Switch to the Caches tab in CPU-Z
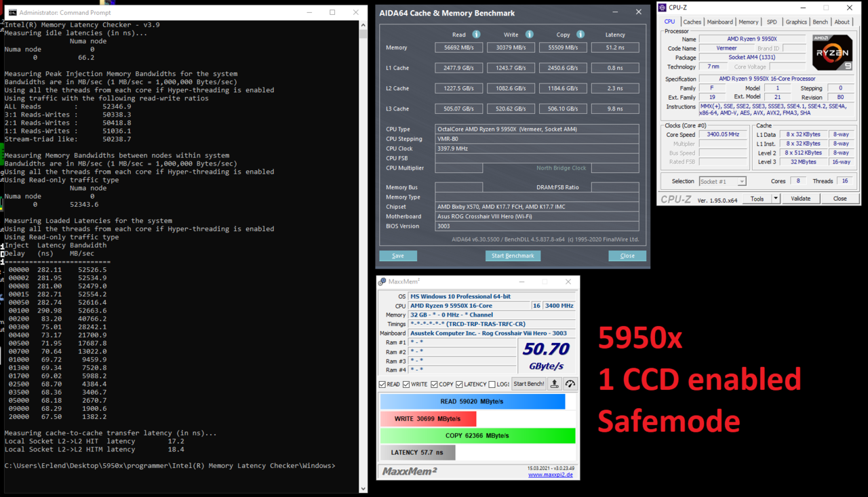 (692, 22)
